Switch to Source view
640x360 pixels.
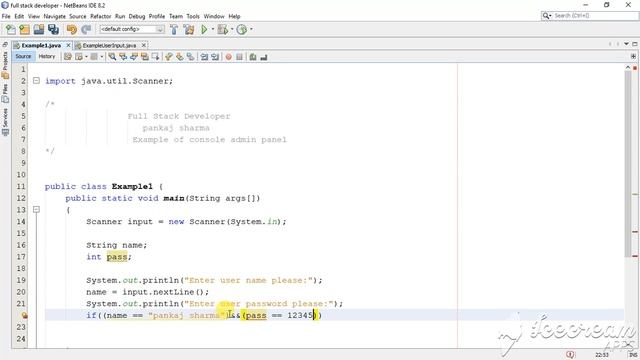click(23, 56)
